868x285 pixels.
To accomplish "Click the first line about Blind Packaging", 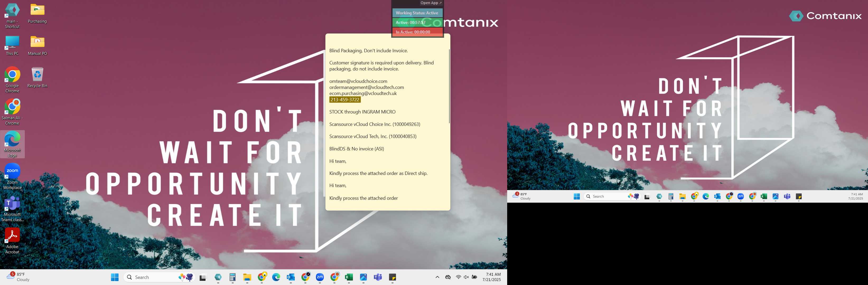I will point(368,50).
